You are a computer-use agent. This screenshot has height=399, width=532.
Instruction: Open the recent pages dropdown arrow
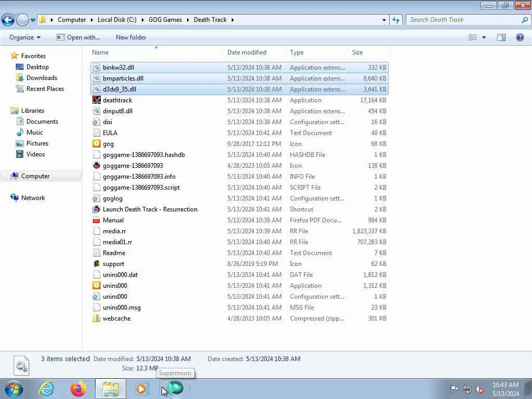[33, 20]
